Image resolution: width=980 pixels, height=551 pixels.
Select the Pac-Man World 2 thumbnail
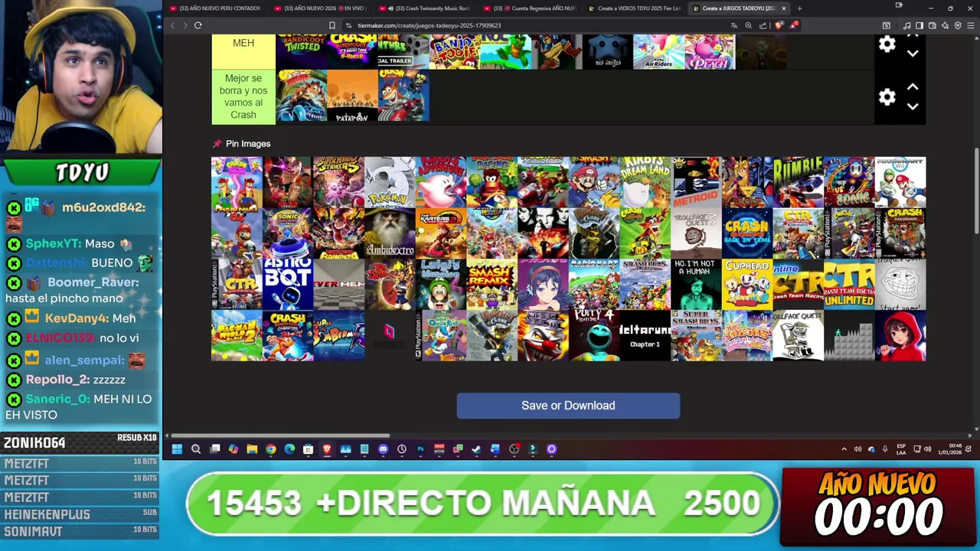(237, 336)
